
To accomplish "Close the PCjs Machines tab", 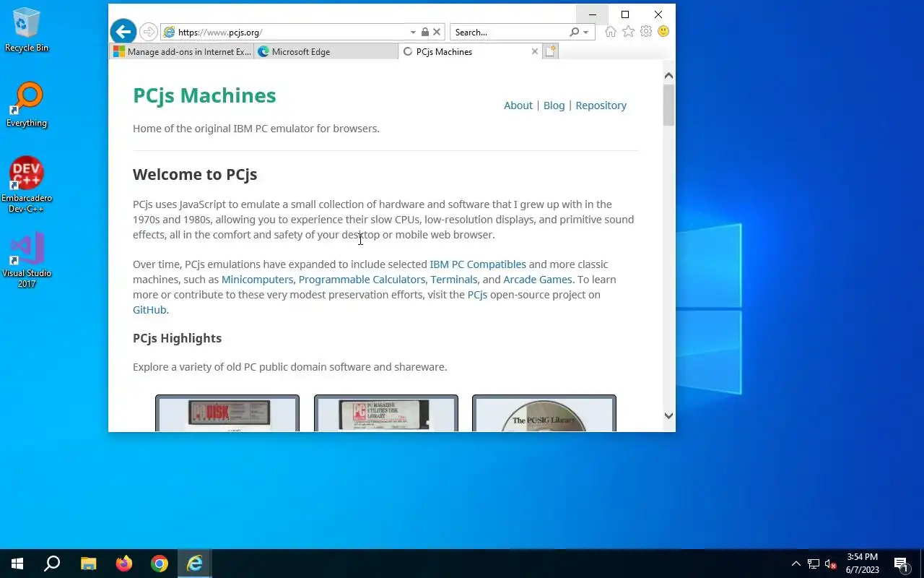I will tap(535, 51).
